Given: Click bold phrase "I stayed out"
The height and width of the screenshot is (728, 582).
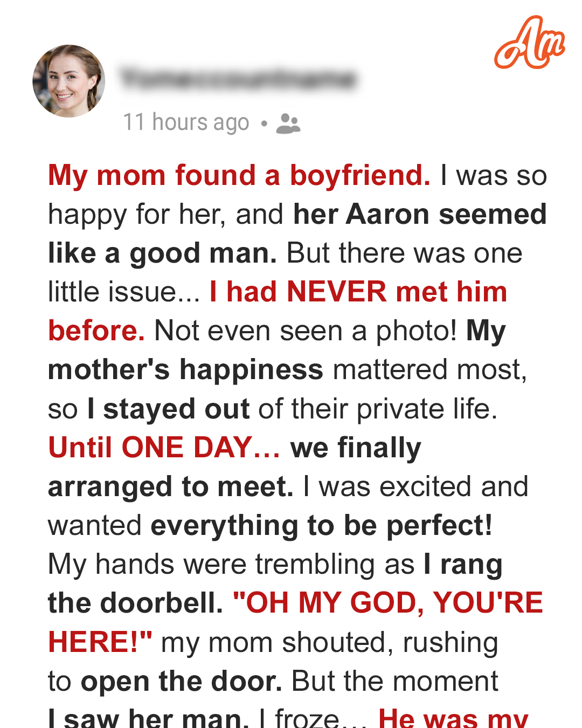Looking at the screenshot, I should [168, 409].
